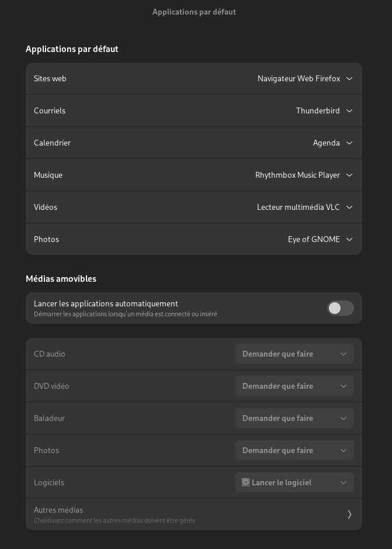The image size is (392, 549).
Task: Change Photos viewer from Eye of GNOME
Action: coord(319,239)
